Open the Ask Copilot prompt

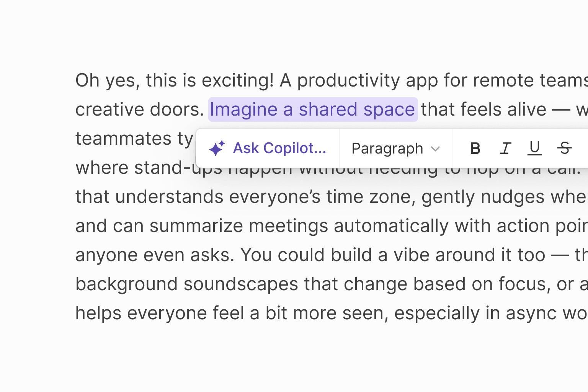coord(279,149)
